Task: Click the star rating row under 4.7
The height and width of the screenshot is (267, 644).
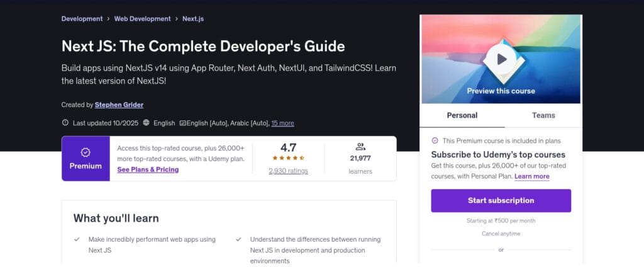Action: [x=288, y=158]
